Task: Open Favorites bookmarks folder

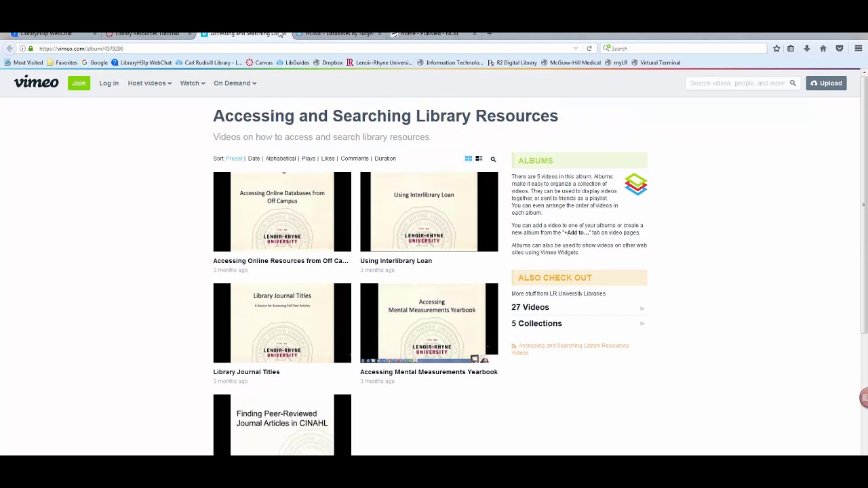Action: click(62, 63)
